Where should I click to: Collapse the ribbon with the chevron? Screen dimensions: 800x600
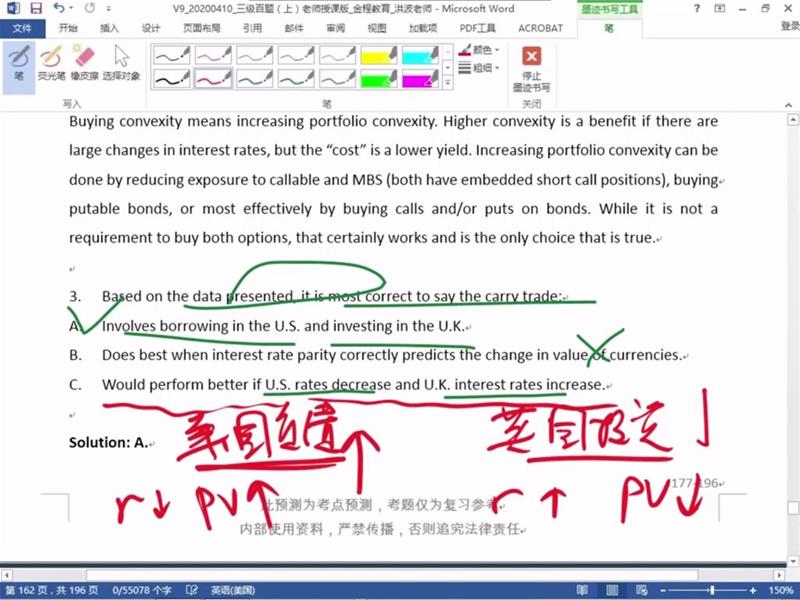tap(788, 105)
